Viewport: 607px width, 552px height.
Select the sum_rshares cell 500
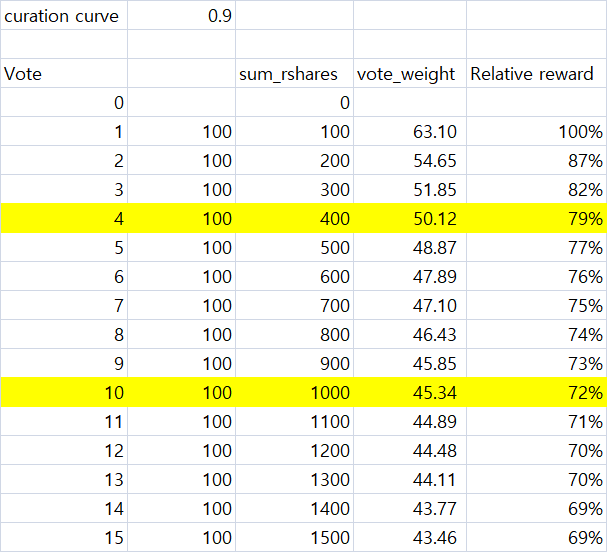[x=294, y=248]
